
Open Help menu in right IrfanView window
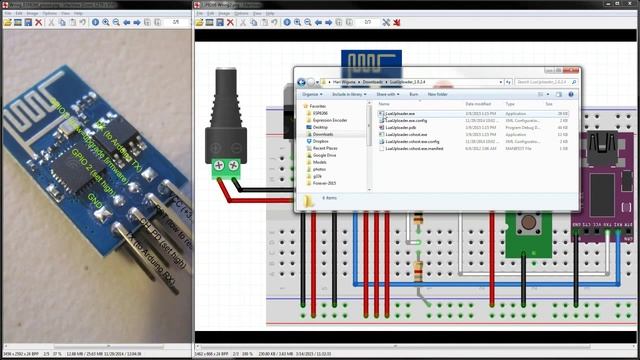[x=270, y=13]
